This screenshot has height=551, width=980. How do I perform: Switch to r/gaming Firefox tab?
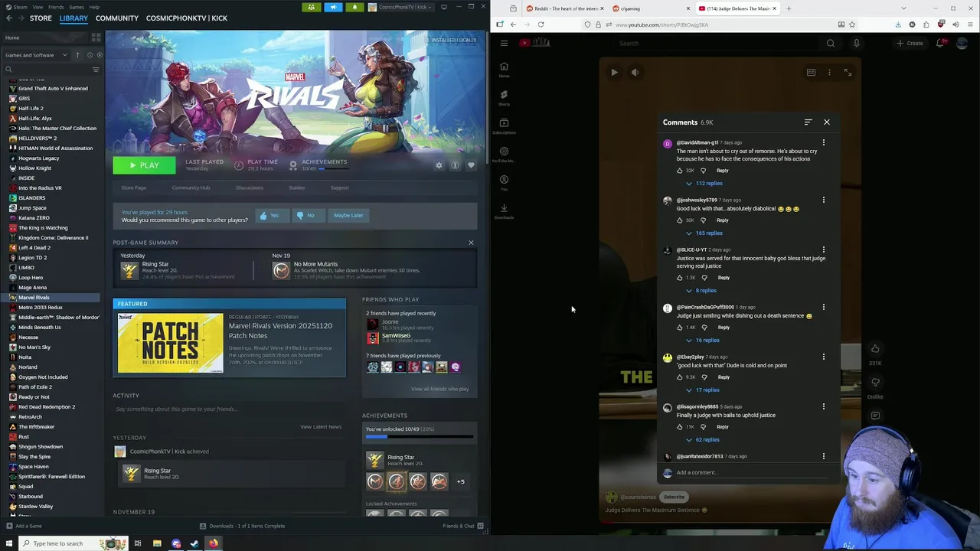coord(652,8)
